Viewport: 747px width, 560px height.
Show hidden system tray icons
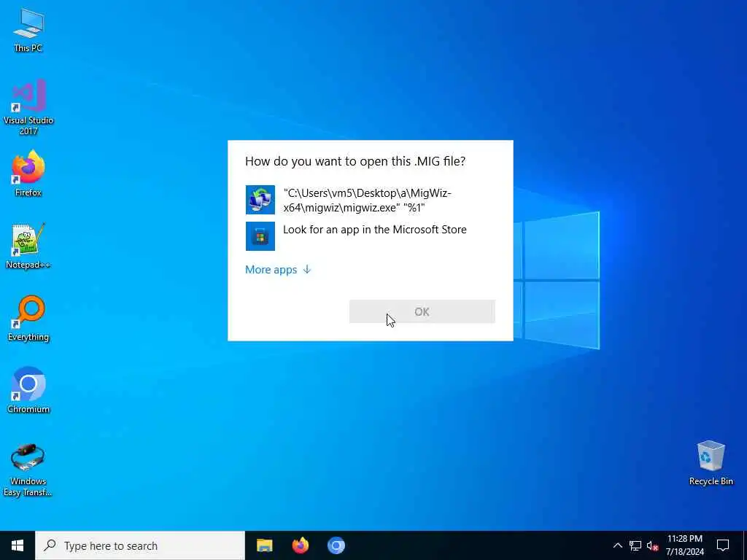click(x=617, y=545)
